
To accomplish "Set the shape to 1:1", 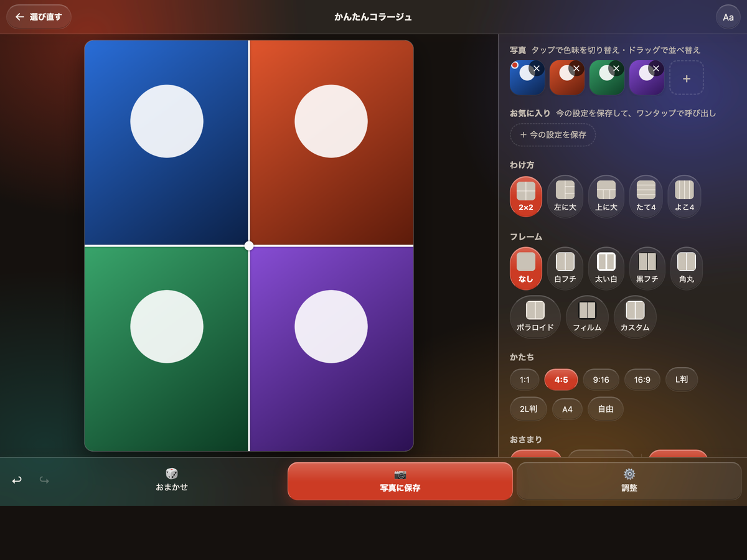I will [525, 380].
